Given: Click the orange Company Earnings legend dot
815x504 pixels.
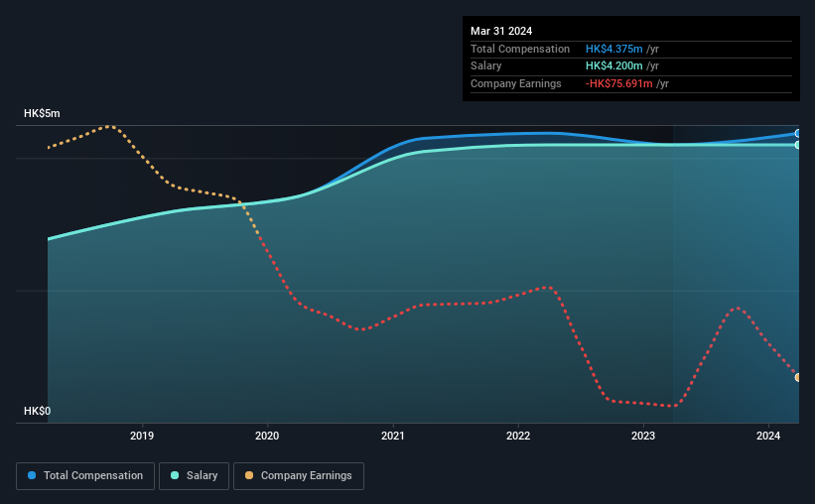Looking at the screenshot, I should point(249,475).
